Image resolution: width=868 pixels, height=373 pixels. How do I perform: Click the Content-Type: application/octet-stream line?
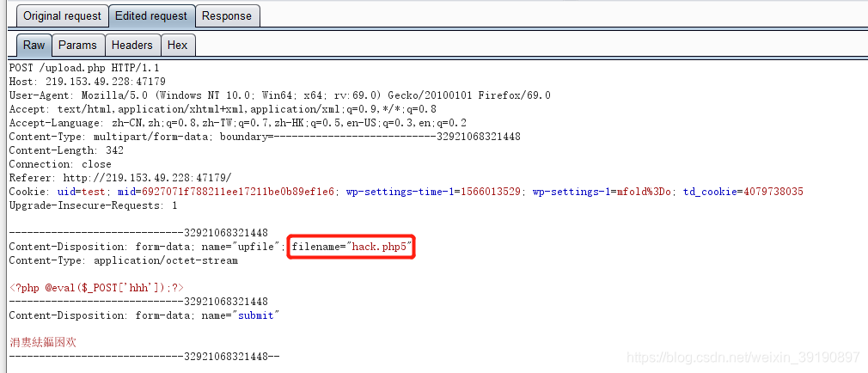point(124,260)
